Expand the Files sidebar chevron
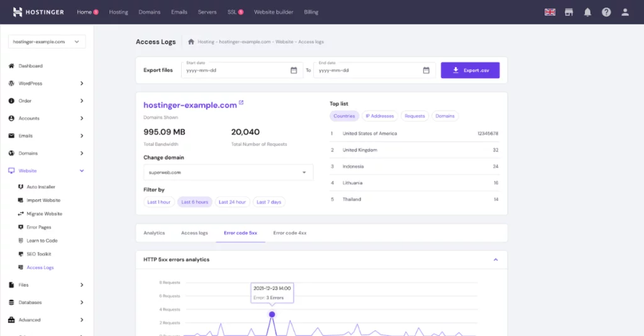Viewport: 644px width, 336px height. click(82, 284)
